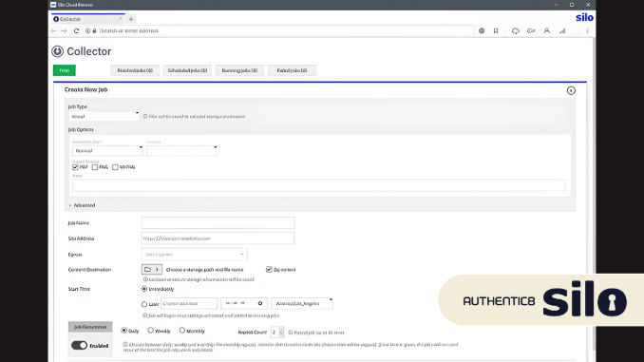644x362 pixels.
Task: Open the Failed jobs tab
Action: click(x=292, y=70)
